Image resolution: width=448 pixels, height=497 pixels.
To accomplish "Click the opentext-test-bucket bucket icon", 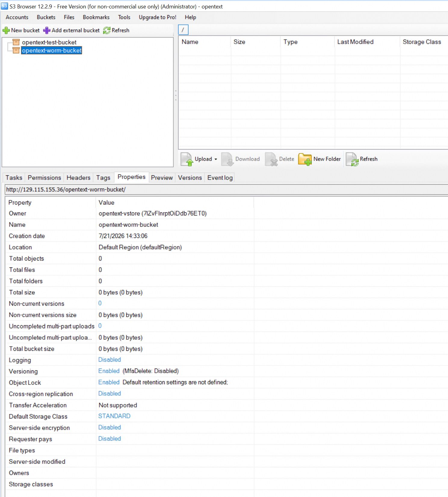I will click(16, 42).
